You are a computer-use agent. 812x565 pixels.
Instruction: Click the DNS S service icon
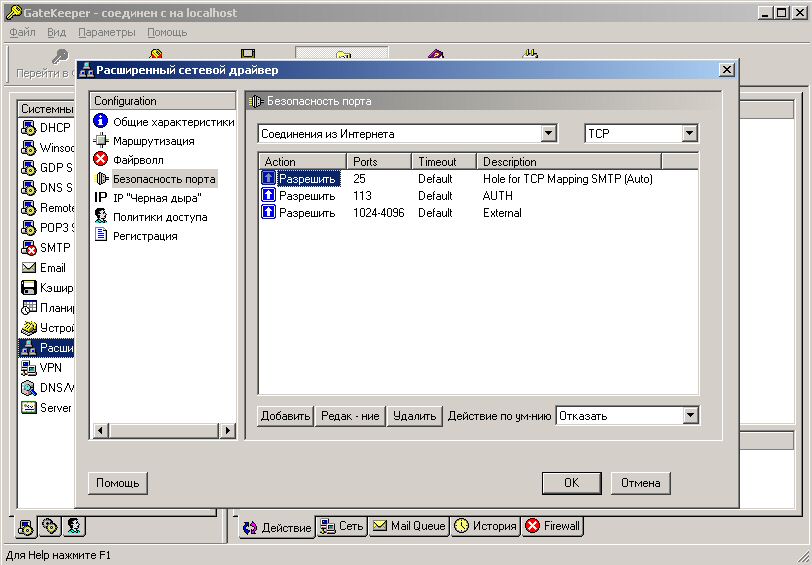28,187
